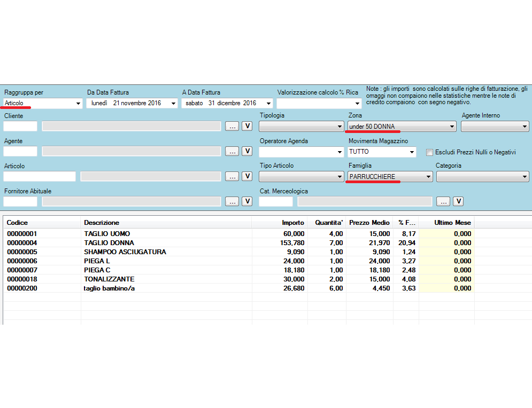Select the TAGLIO DONNA row in the table
The image size is (532, 408).
[160, 242]
